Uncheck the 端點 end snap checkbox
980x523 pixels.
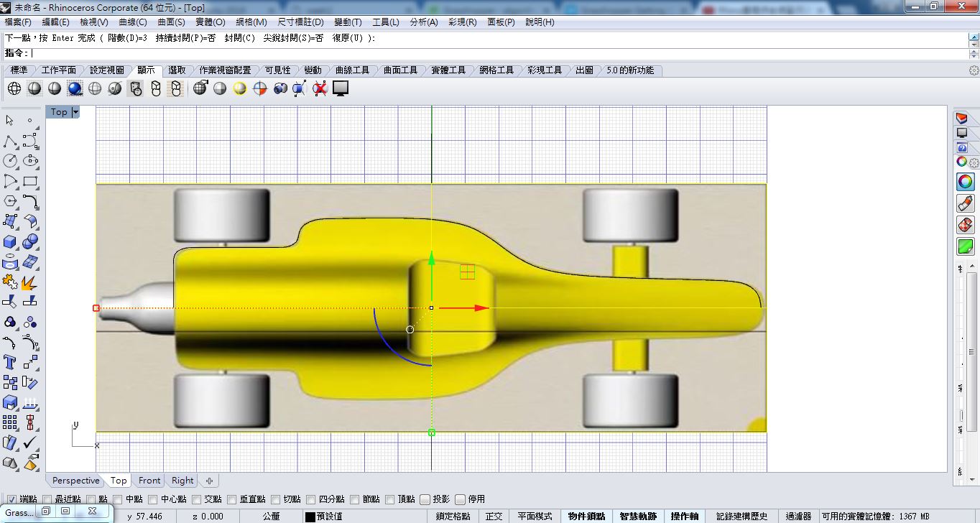[x=11, y=499]
